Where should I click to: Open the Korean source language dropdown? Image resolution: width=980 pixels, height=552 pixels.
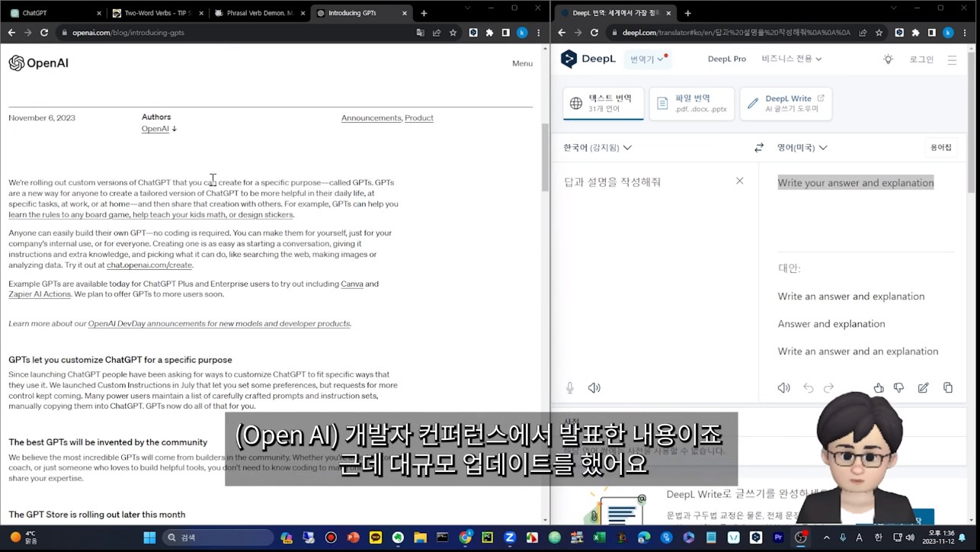click(597, 148)
